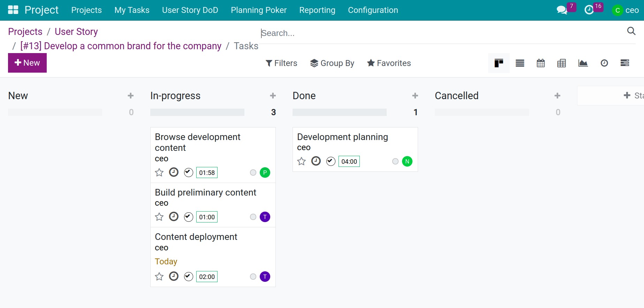This screenshot has width=644, height=308.
Task: Open the ceo user menu
Action: (626, 10)
